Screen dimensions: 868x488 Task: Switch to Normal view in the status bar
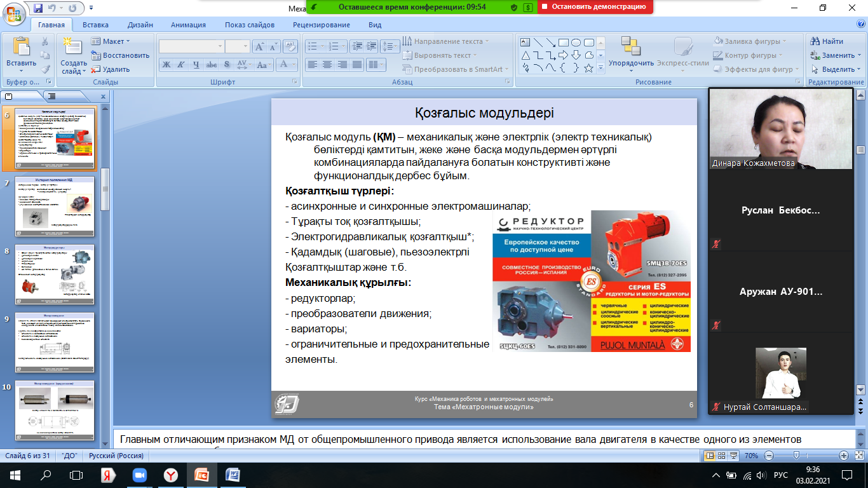[710, 456]
